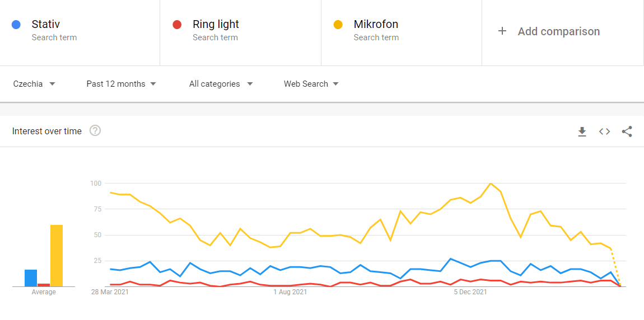Image resolution: width=644 pixels, height=320 pixels.
Task: Click the blue Stativ average bar
Action: (x=31, y=278)
